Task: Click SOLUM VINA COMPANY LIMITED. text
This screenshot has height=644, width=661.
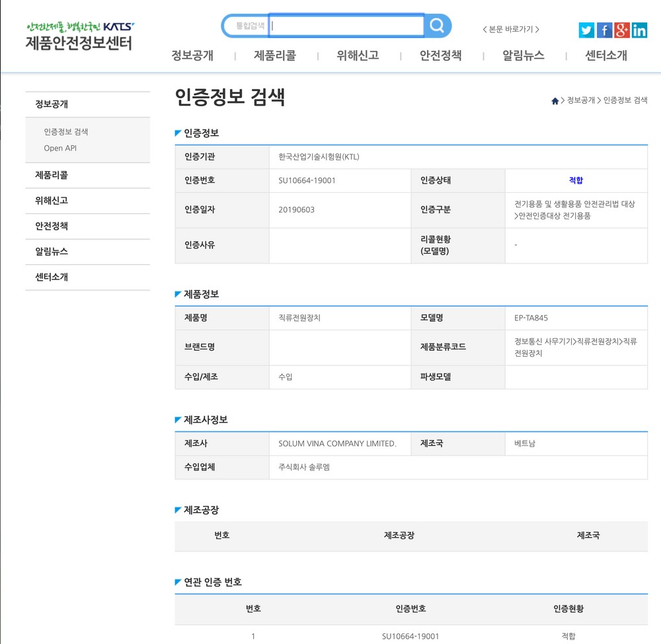Action: pos(337,443)
